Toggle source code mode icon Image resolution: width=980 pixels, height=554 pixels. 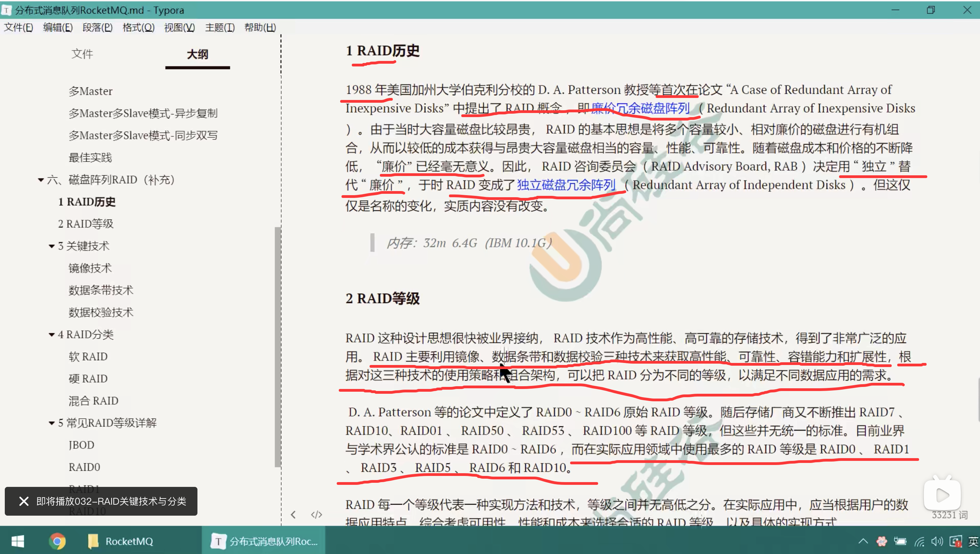click(x=316, y=515)
